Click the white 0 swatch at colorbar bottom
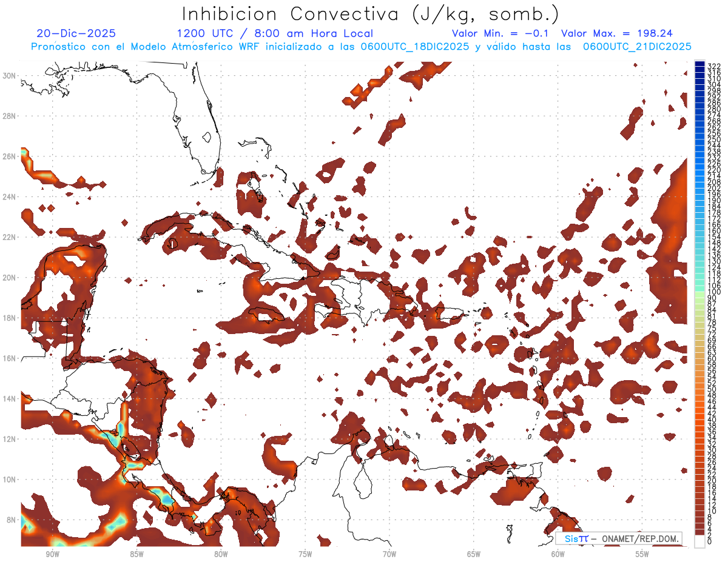The image size is (728, 562). tap(699, 541)
